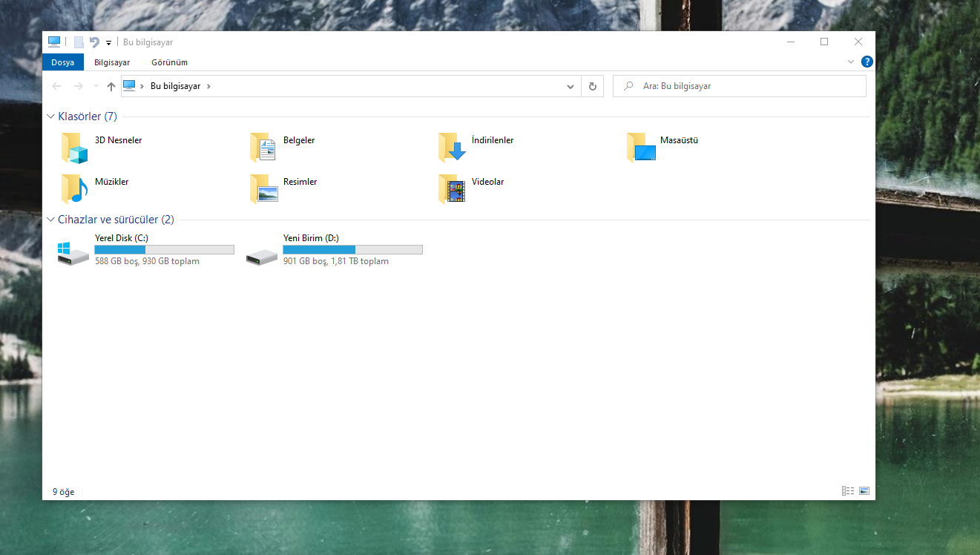Open the Bilgisayar ribbon tab

click(112, 62)
